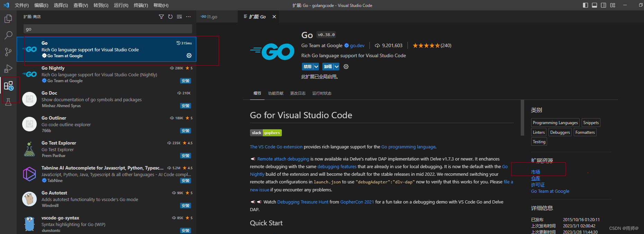Screen dimensions: 644x234
Task: Install the Go Doc extension
Action: coord(186,106)
